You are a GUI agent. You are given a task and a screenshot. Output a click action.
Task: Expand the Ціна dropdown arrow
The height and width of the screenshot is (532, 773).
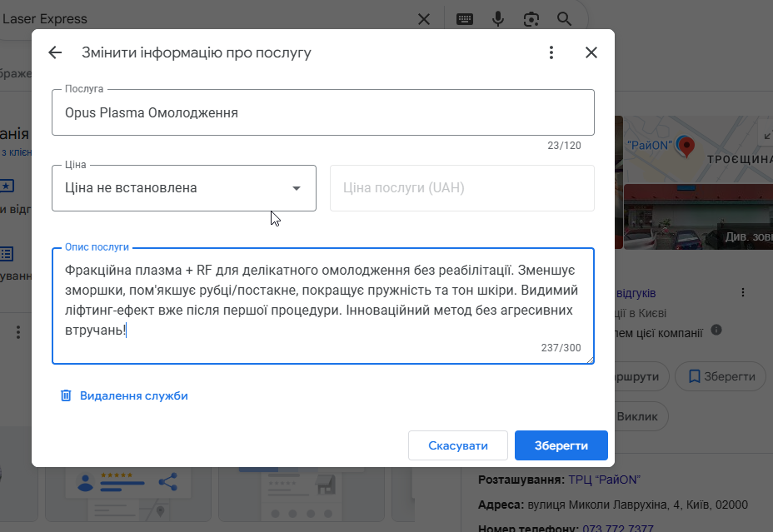296,188
